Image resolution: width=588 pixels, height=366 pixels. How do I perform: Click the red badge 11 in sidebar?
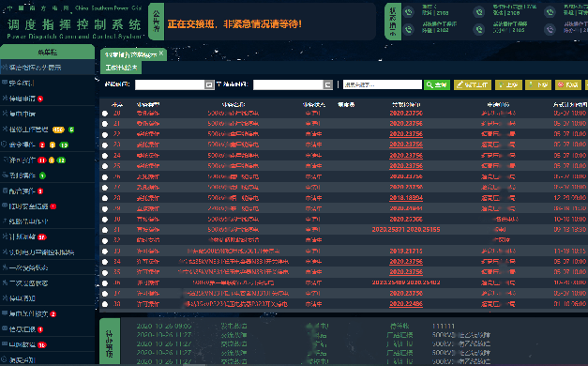click(x=41, y=160)
